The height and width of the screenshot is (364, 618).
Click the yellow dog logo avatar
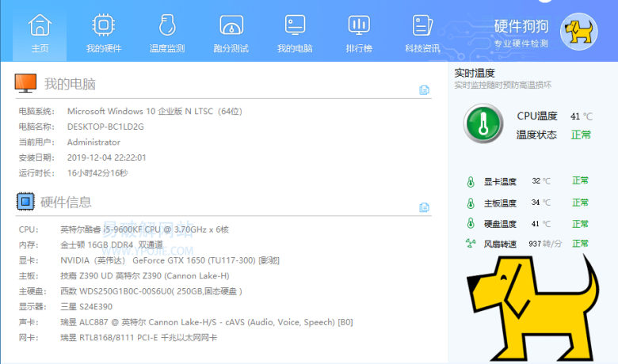click(578, 32)
